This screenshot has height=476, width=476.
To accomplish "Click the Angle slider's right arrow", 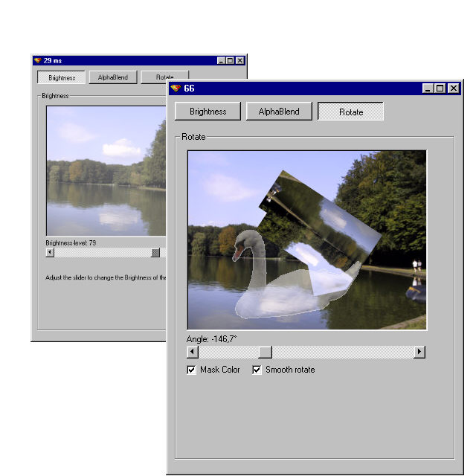I will tap(419, 352).
